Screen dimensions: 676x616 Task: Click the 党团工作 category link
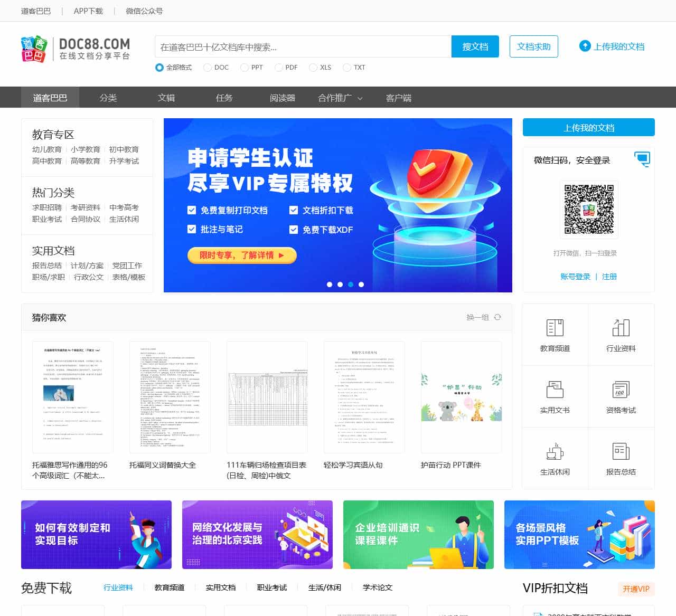(x=127, y=266)
